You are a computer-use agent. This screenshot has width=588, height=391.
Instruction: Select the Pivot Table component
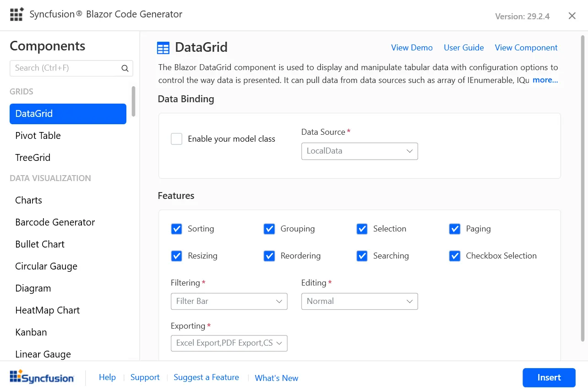tap(38, 135)
